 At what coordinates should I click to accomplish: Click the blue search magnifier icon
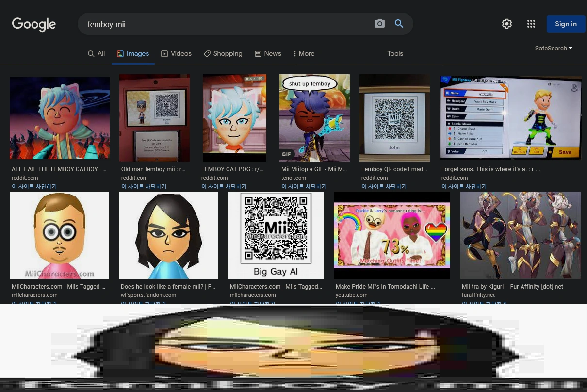point(399,24)
